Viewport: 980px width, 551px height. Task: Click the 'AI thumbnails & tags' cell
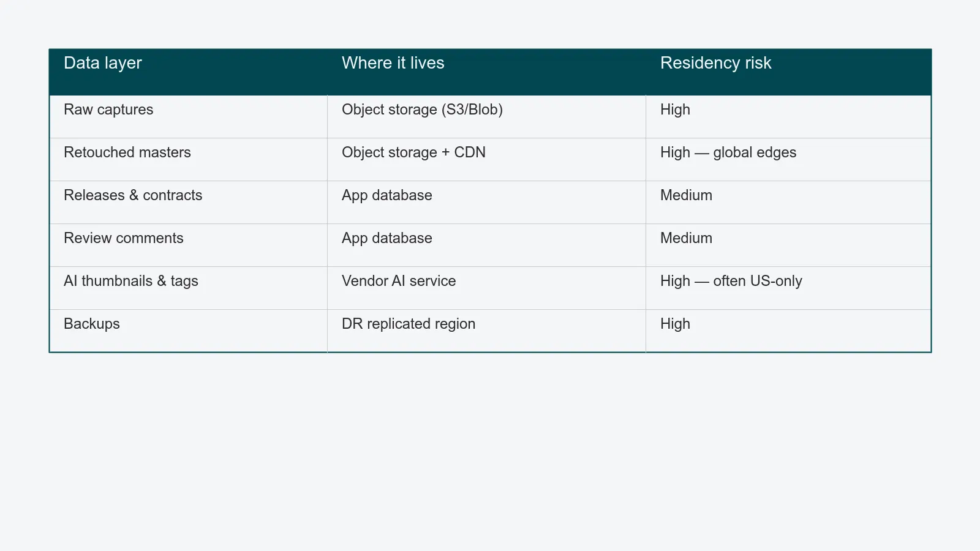[188, 288]
